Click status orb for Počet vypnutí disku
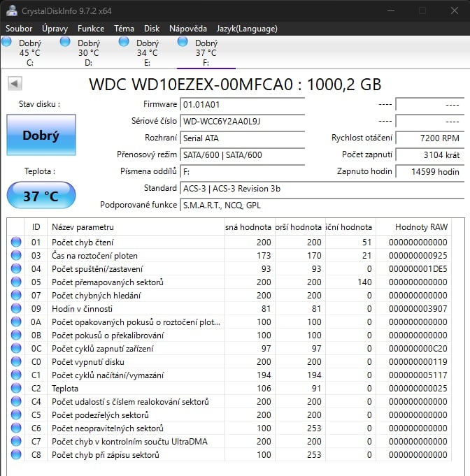Image resolution: width=470 pixels, height=476 pixels. (16, 361)
